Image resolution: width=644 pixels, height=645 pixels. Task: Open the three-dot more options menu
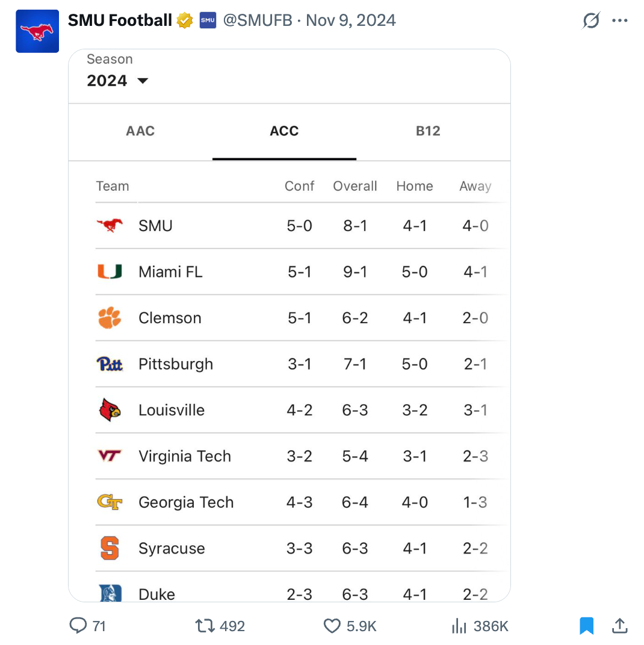pos(619,20)
